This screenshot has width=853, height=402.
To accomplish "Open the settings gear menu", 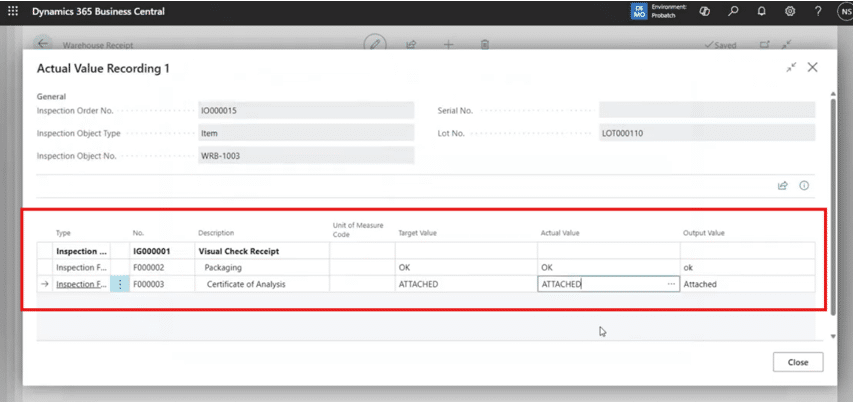I will coord(789,11).
